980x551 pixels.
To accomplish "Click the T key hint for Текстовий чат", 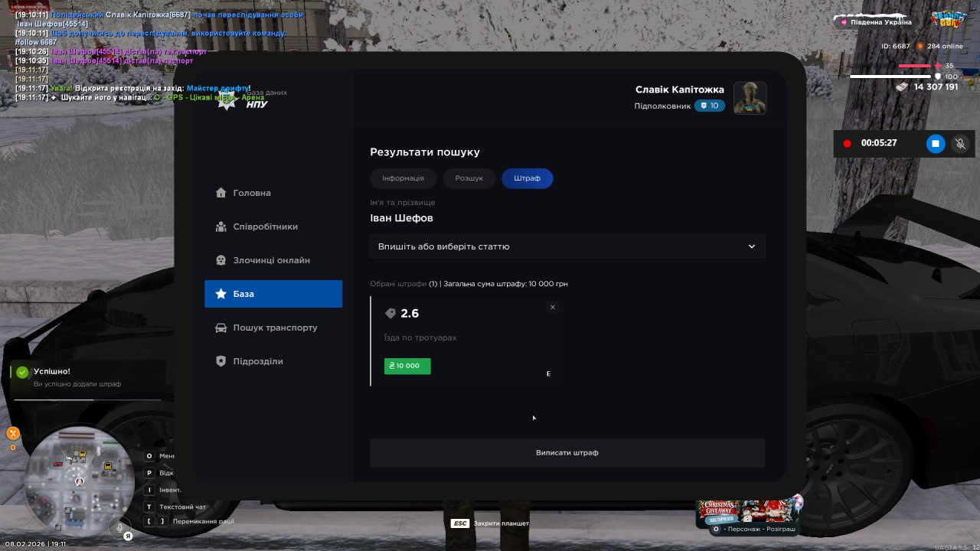I will (150, 507).
